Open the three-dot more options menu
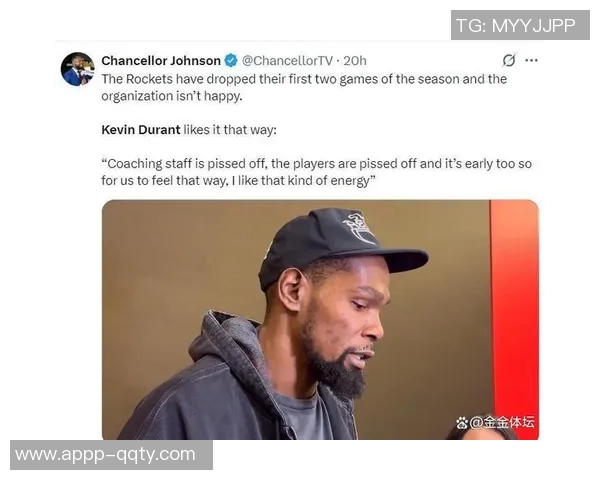Screen dimensions: 600x480 531,60
